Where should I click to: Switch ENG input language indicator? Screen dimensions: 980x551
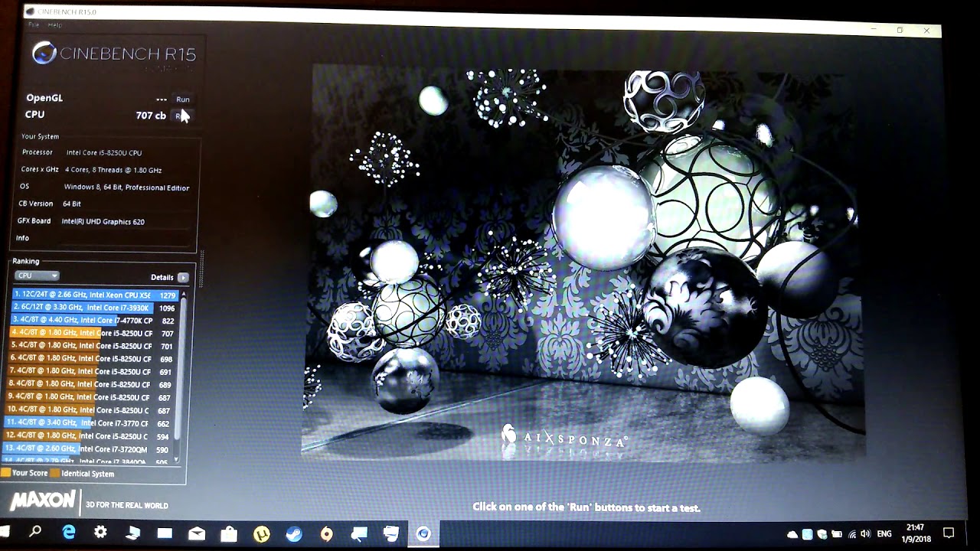[884, 534]
